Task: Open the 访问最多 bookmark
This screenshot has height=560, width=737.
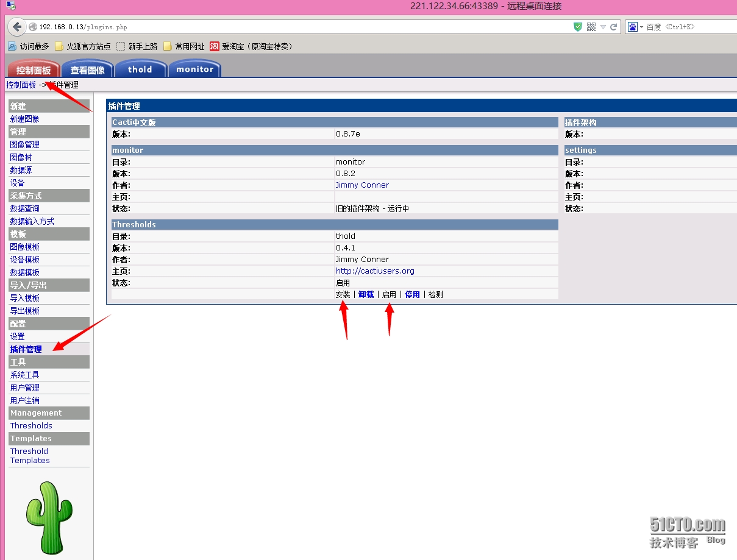Action: click(x=28, y=46)
